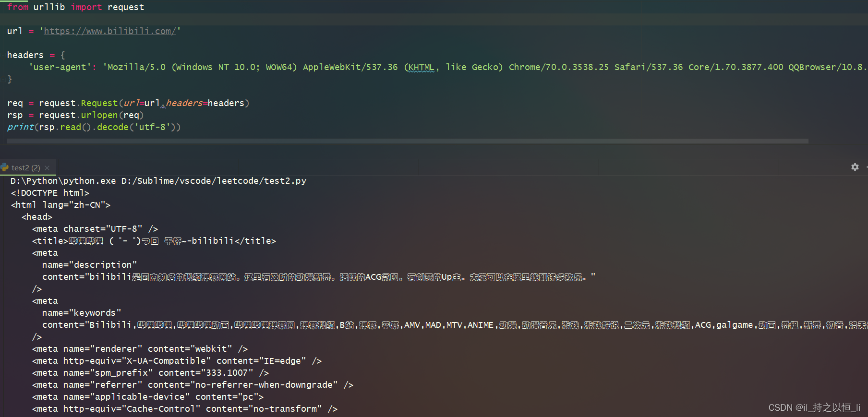
Task: Click the 'from urllib import request' line
Action: [76, 7]
